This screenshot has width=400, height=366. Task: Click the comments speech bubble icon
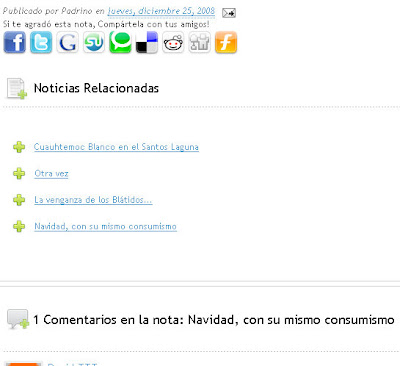(x=18, y=319)
